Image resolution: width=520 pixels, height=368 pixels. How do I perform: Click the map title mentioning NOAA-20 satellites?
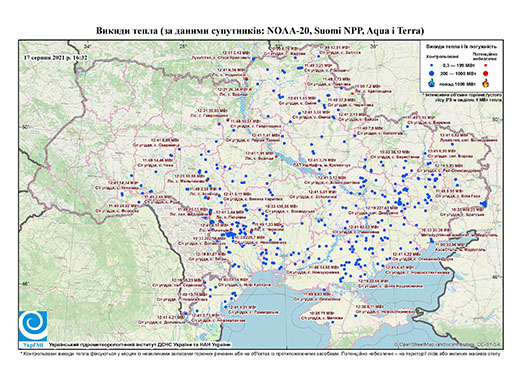(260, 31)
